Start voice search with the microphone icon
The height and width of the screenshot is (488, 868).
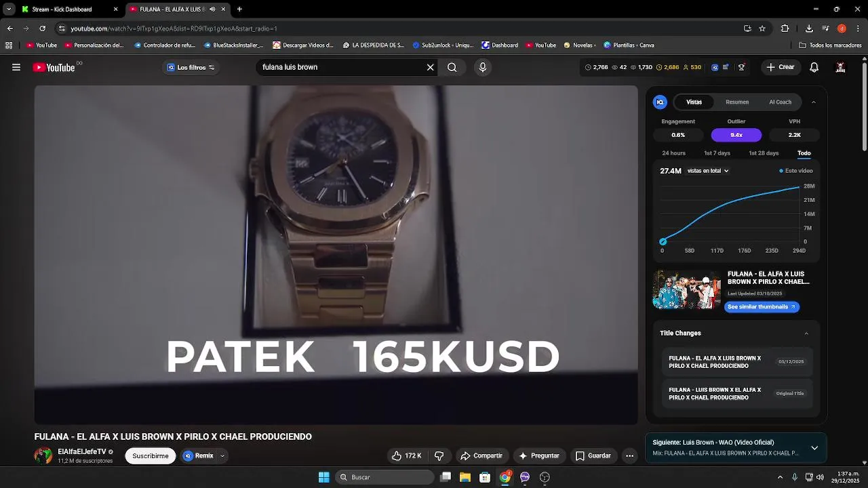[483, 67]
